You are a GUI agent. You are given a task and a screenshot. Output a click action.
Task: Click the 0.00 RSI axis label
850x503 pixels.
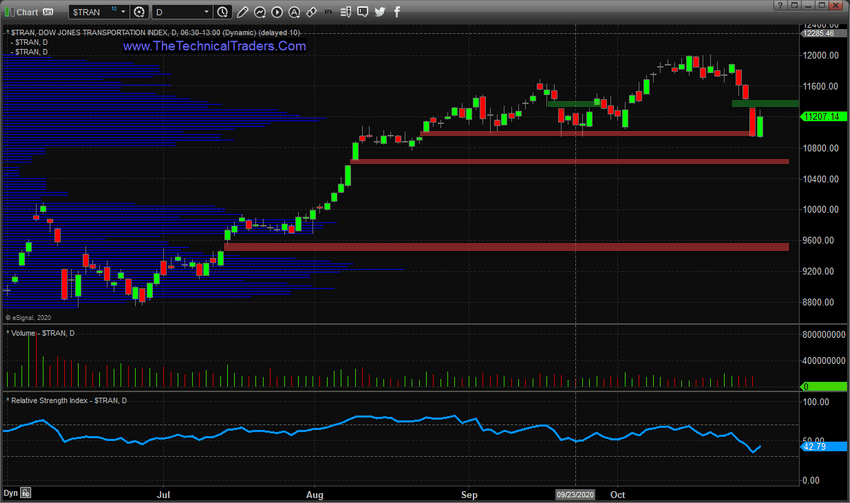pos(811,480)
